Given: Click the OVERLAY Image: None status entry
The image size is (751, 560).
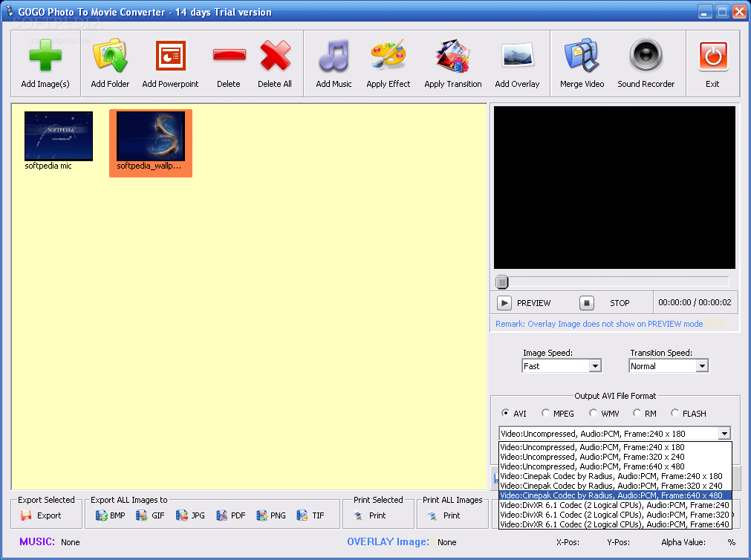Looking at the screenshot, I should point(401,541).
